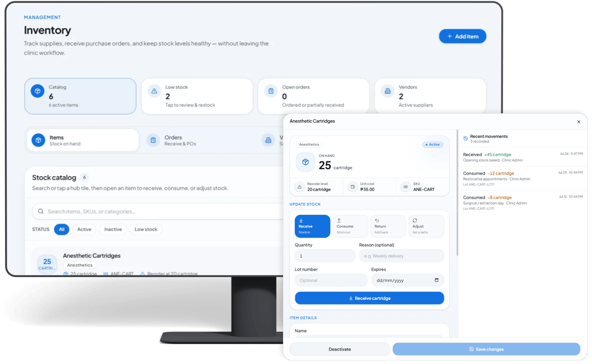Click the Open orders hub tile
This screenshot has height=364, width=592.
tap(313, 96)
